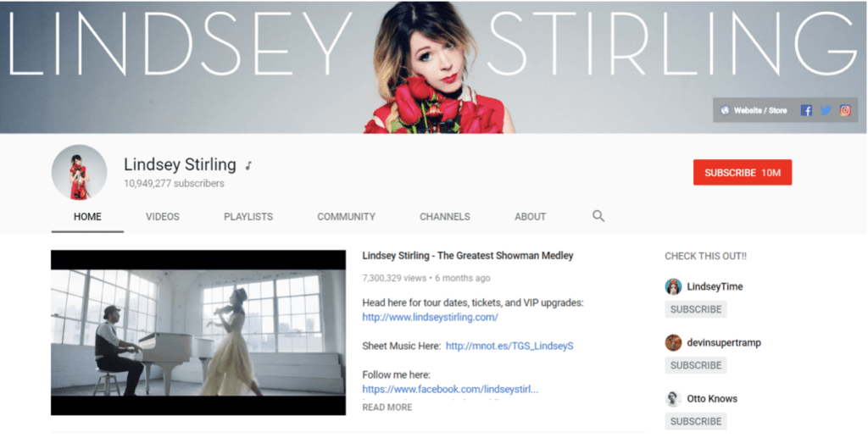Screen dimensions: 868x438
Task: Open the facebook.com/lindseystirl link
Action: (450, 390)
